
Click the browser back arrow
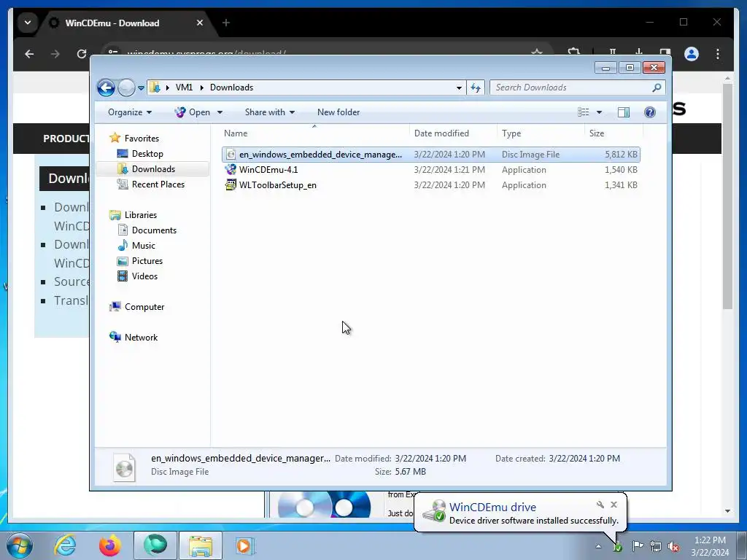pyautogui.click(x=29, y=54)
